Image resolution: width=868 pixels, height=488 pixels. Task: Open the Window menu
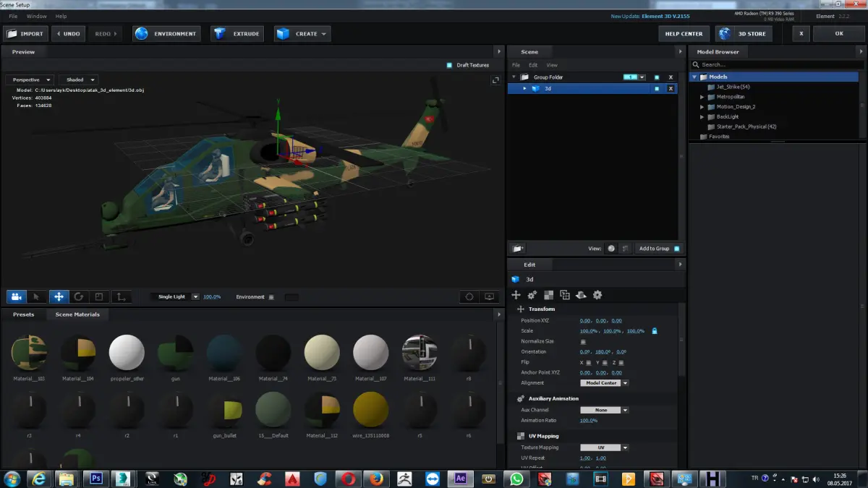coord(36,16)
